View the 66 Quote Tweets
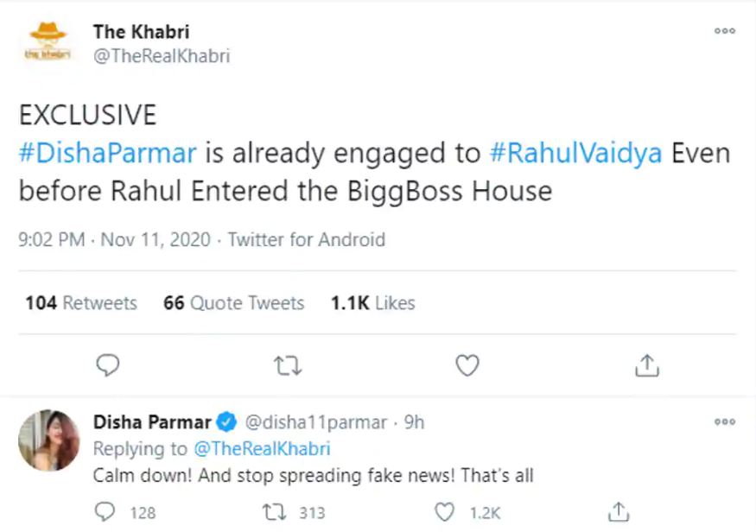 [233, 303]
